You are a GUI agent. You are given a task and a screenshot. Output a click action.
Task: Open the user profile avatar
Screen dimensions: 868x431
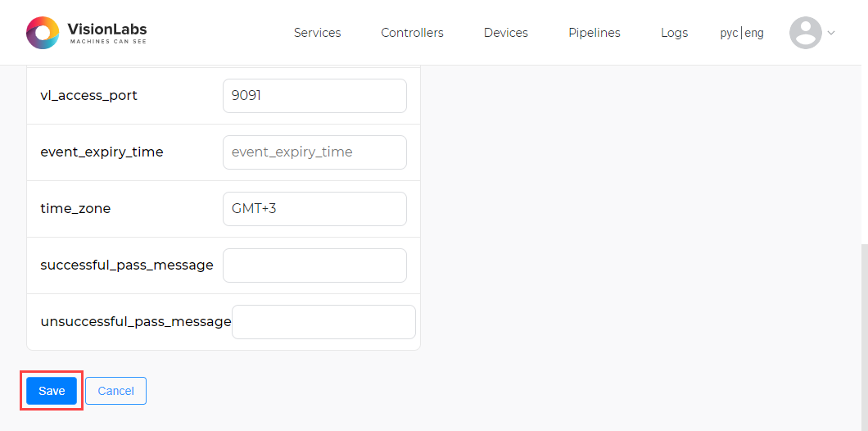coord(806,33)
